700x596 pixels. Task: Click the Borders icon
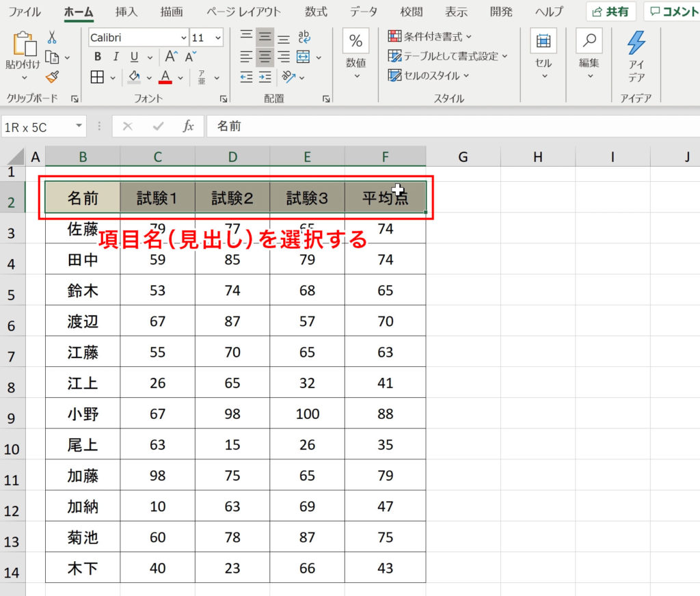[x=97, y=77]
